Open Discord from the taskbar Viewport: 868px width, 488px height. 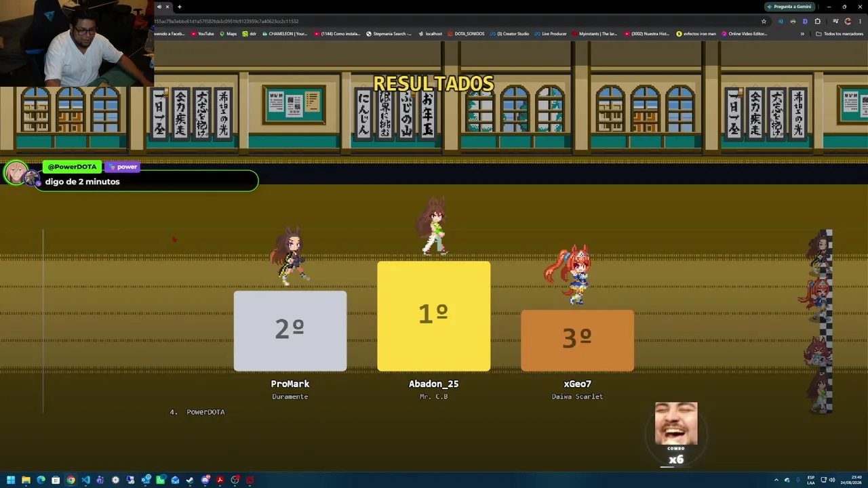[x=205, y=481]
